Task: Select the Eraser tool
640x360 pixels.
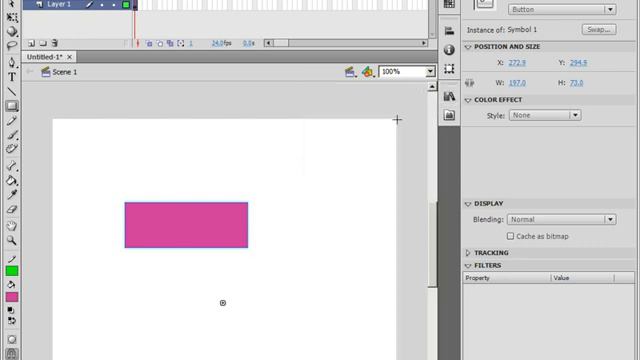Action: (x=12, y=209)
